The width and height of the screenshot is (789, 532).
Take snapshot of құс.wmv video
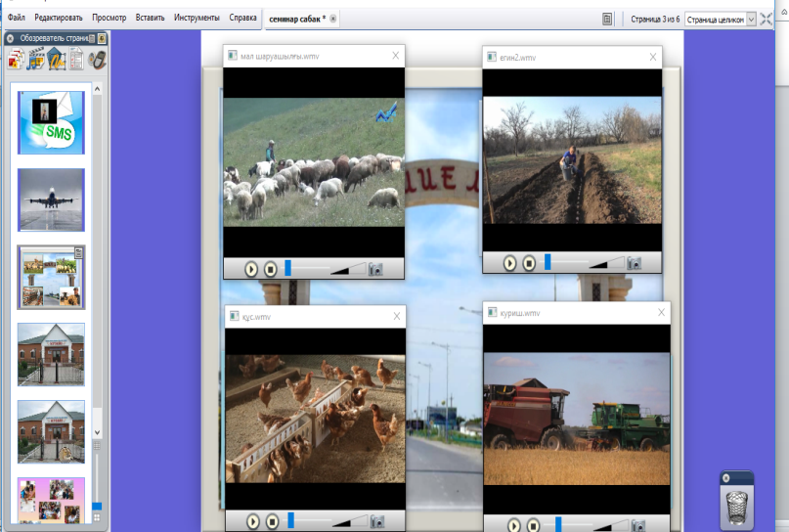click(x=377, y=521)
